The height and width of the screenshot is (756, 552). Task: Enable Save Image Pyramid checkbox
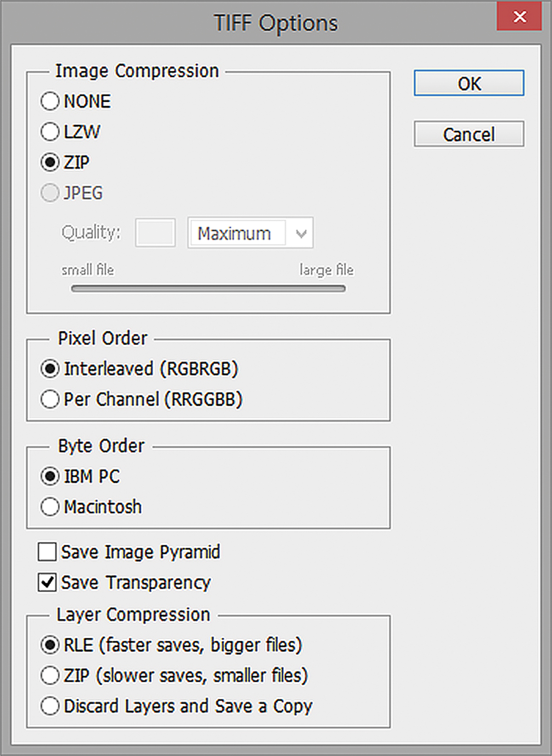[x=47, y=552]
